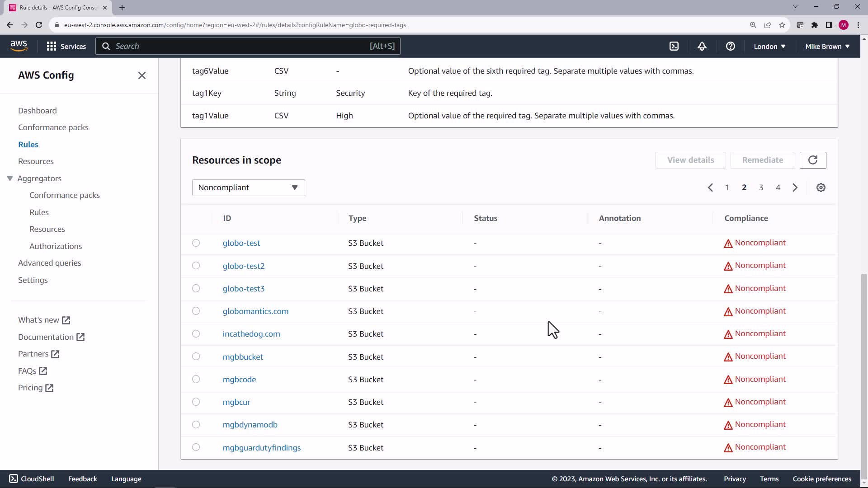This screenshot has width=868, height=488.
Task: Select the incathedog.com radio button
Action: (x=196, y=334)
